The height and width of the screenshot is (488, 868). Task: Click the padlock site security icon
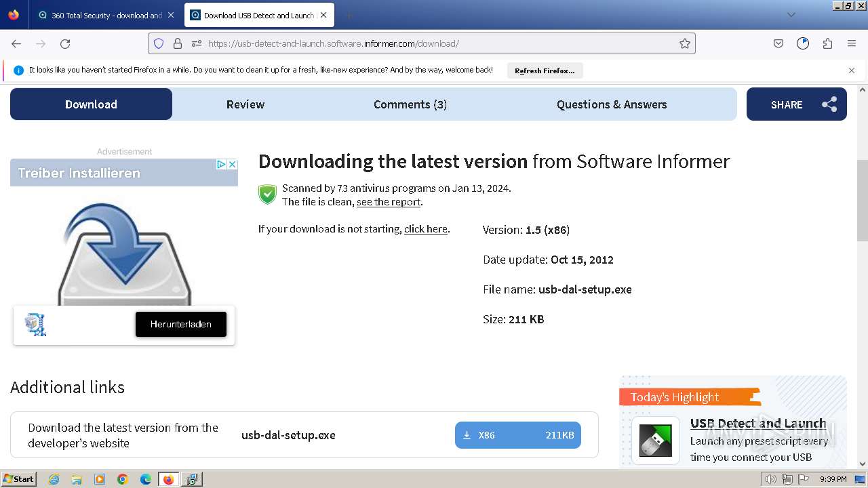pyautogui.click(x=178, y=43)
